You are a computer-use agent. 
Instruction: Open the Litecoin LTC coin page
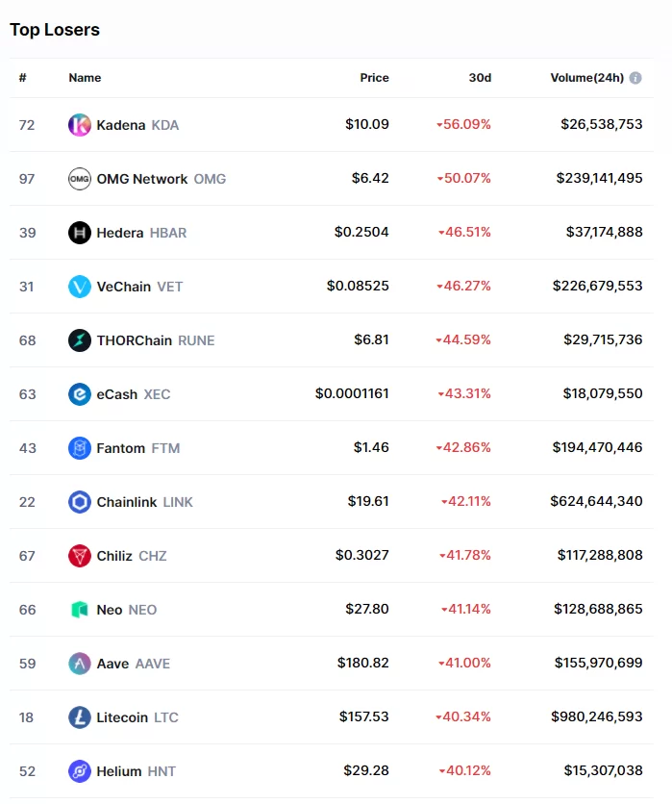[x=137, y=717]
